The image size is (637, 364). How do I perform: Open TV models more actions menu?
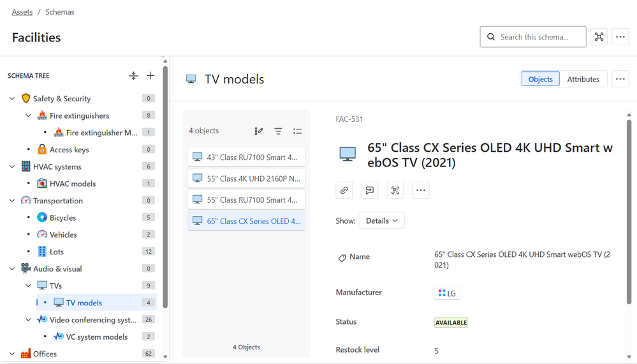620,79
